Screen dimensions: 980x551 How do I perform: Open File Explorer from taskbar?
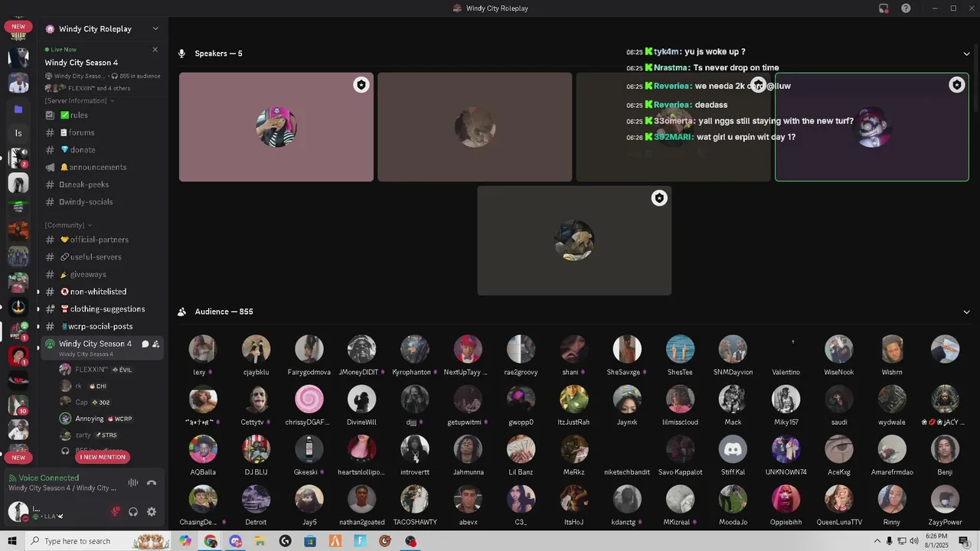click(260, 541)
